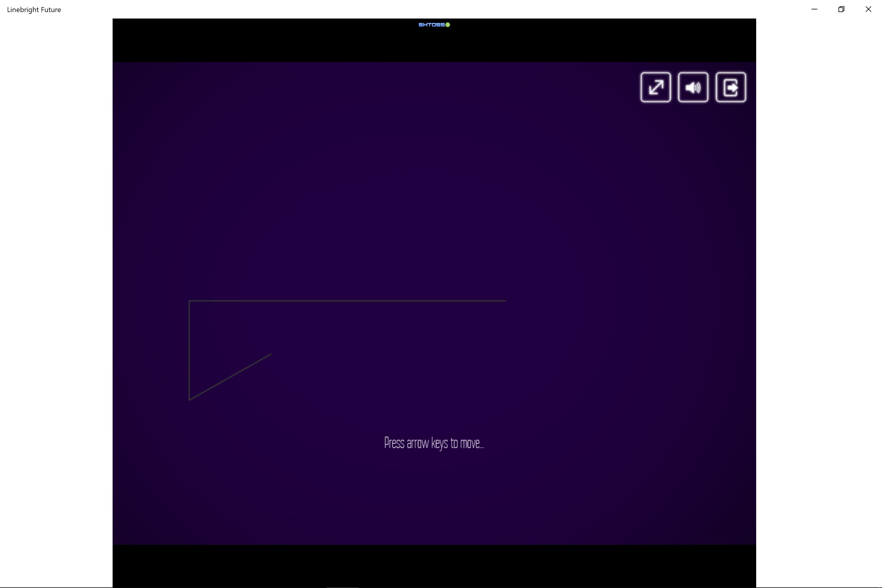Click the middle of the long horizontal line

(x=348, y=301)
